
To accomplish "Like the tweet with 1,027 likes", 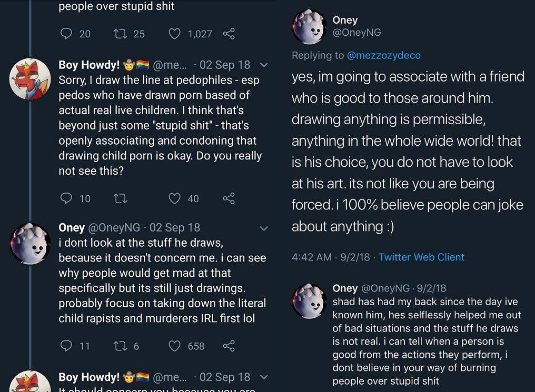I will pos(174,34).
